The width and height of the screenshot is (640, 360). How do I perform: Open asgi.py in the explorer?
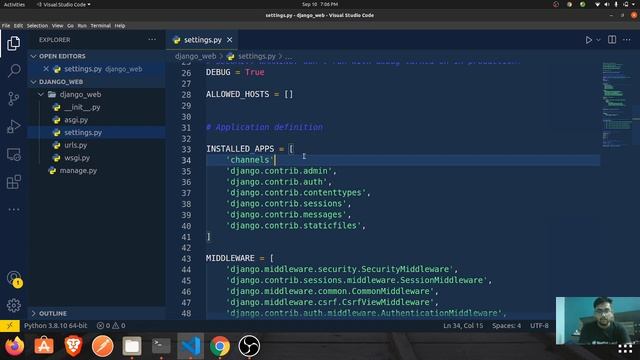tap(76, 120)
